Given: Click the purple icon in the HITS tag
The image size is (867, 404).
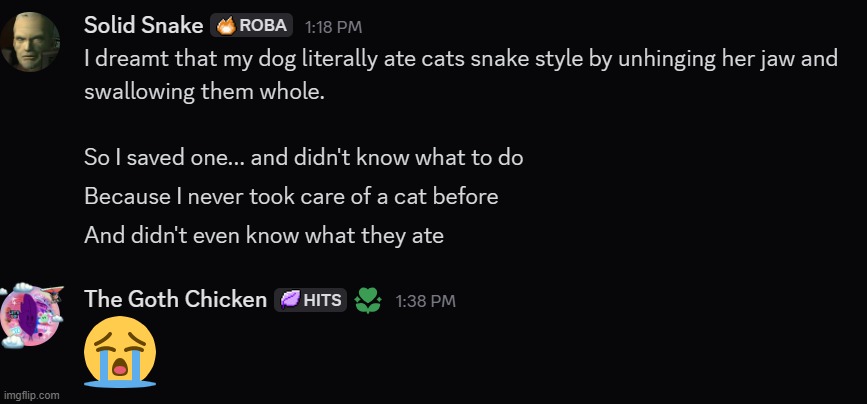Looking at the screenshot, I should pyautogui.click(x=290, y=299).
